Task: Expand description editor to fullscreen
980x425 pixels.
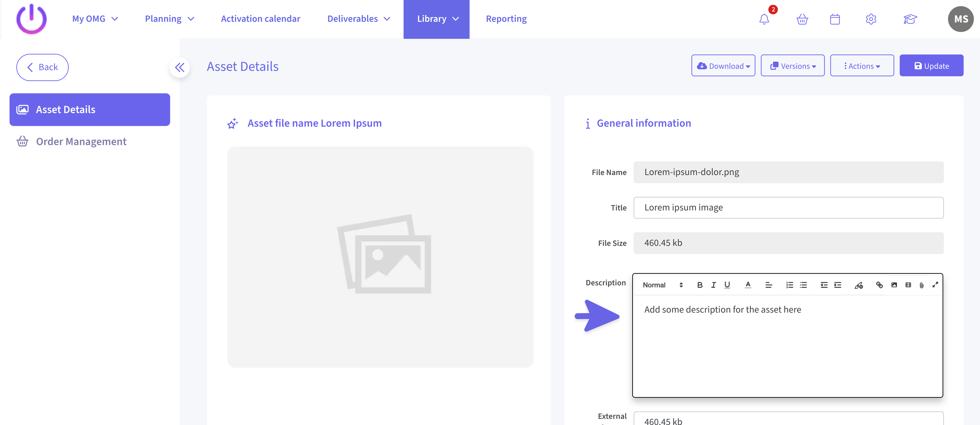Action: [935, 285]
